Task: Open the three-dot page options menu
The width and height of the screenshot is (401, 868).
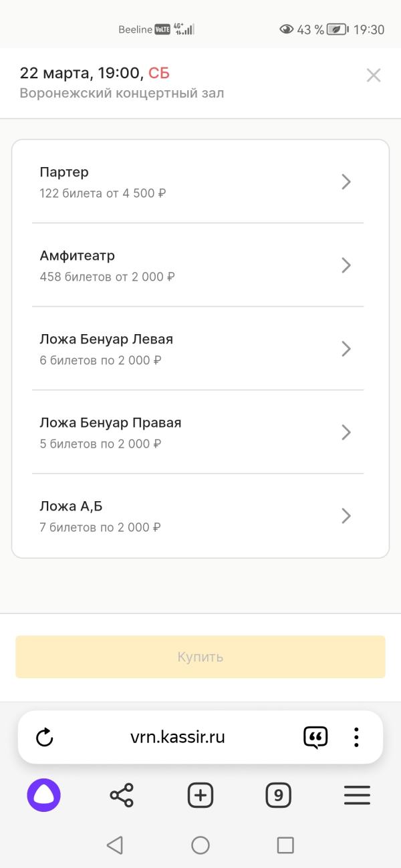Action: [356, 738]
